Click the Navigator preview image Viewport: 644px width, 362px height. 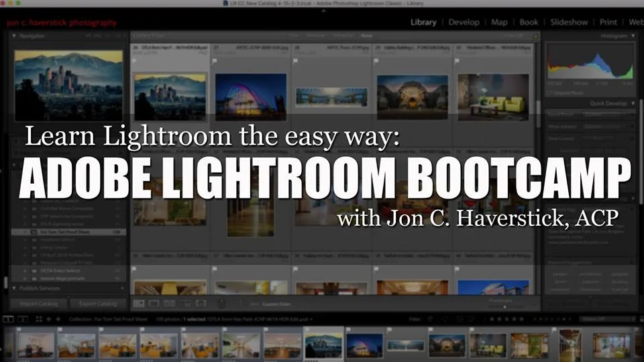(68, 85)
